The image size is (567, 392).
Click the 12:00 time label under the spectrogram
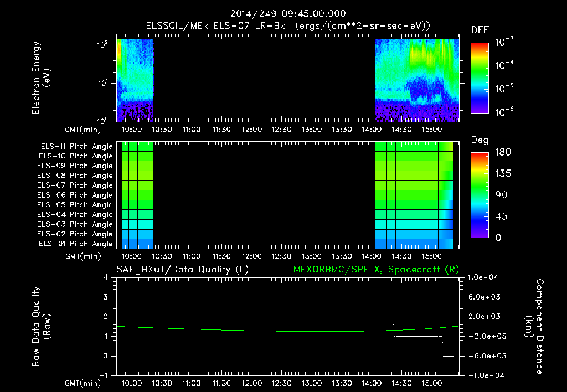click(x=252, y=130)
